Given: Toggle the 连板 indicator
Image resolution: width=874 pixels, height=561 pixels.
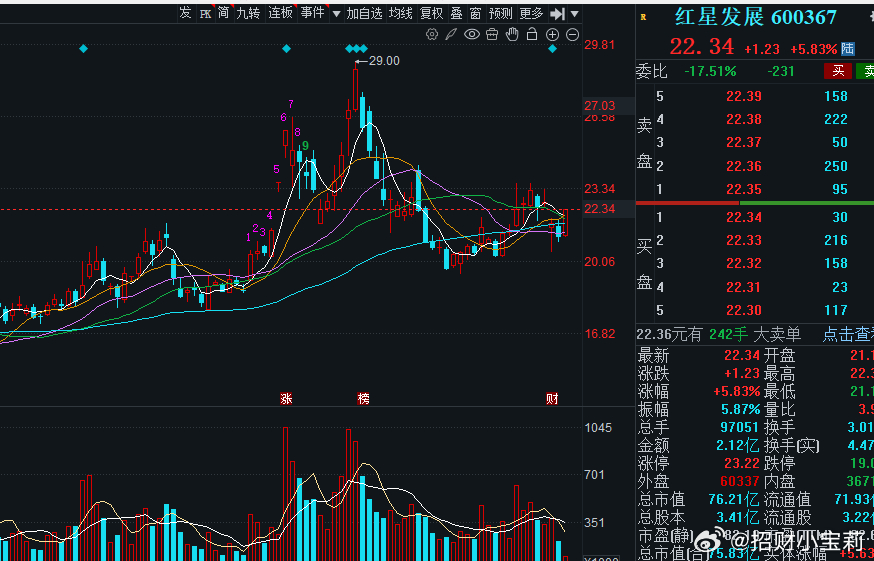Looking at the screenshot, I should (280, 13).
